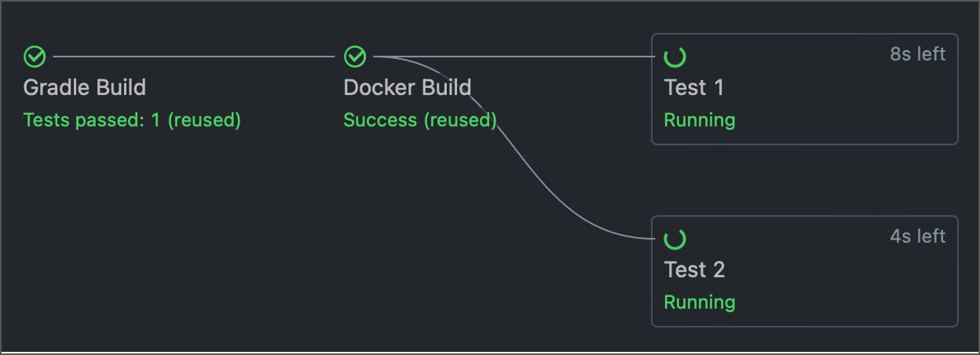Click the Running status under Test 2
The height and width of the screenshot is (355, 980).
(x=700, y=302)
